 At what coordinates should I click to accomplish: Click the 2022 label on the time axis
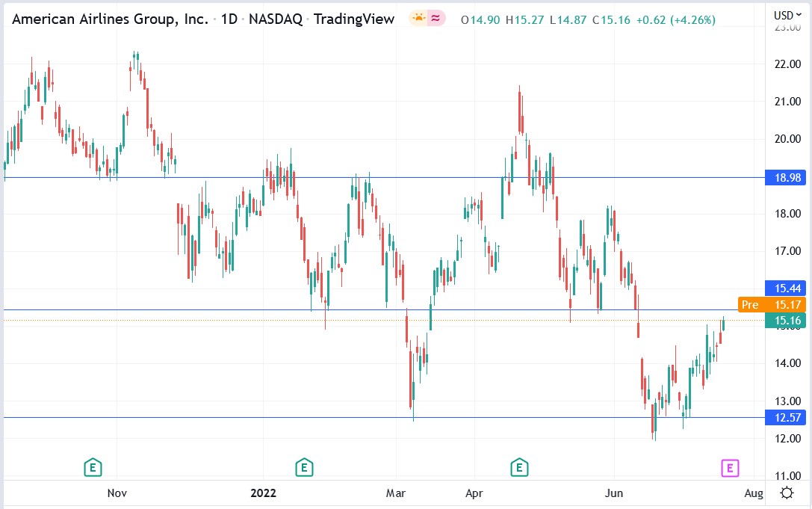pyautogui.click(x=263, y=493)
